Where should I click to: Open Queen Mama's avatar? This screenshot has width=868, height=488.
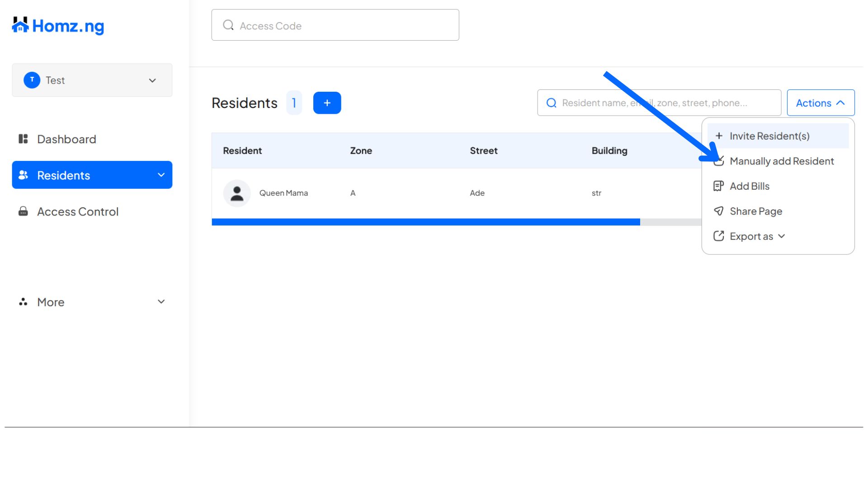[237, 193]
